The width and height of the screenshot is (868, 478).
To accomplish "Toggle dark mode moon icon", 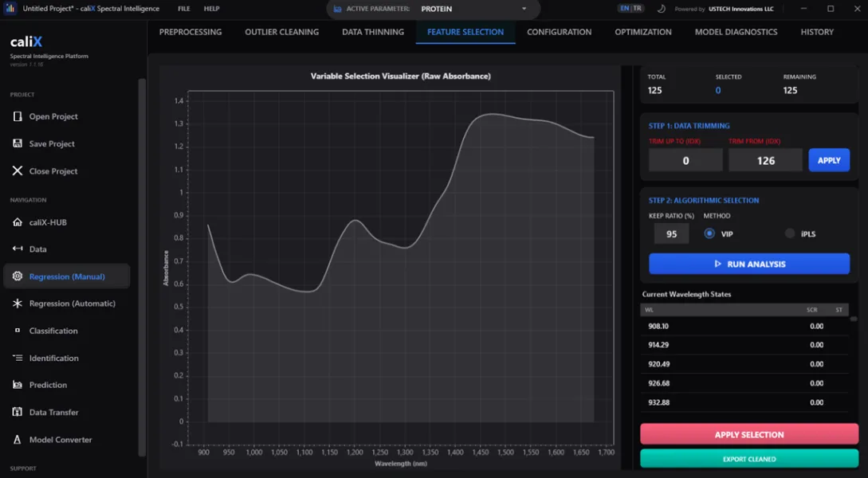I will click(661, 9).
